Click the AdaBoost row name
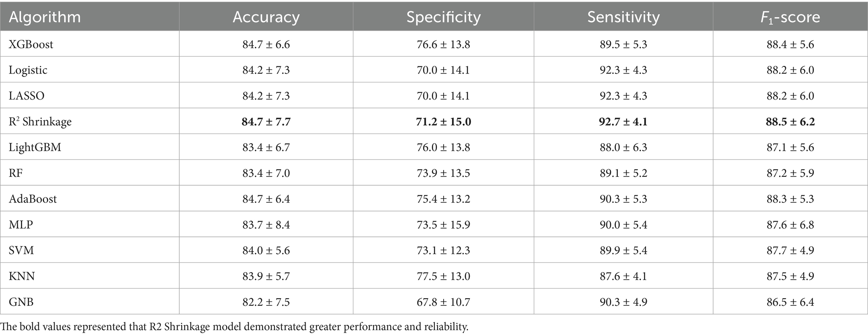This screenshot has width=868, height=336. pyautogui.click(x=33, y=199)
